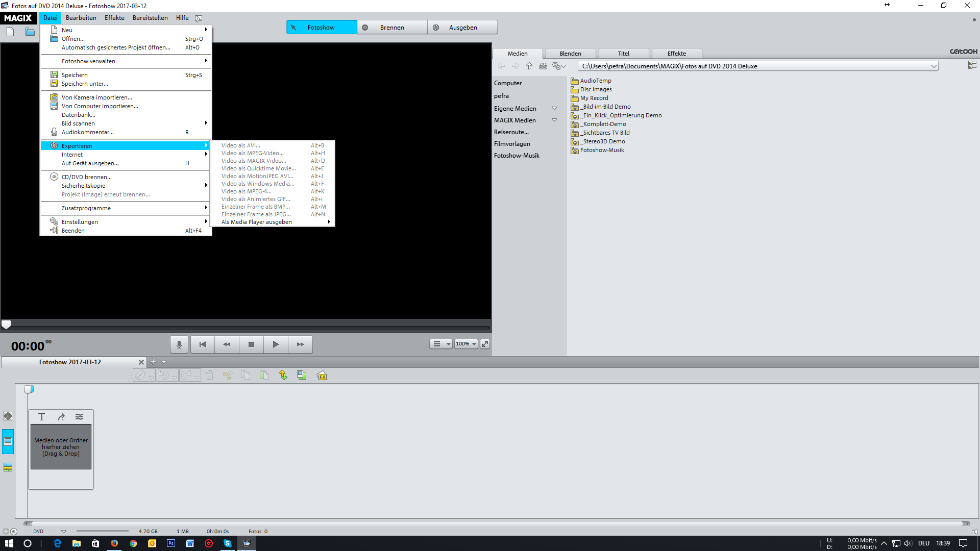Image resolution: width=980 pixels, height=551 pixels.
Task: Open slide settings sliders icon on placeholder
Action: pos(79,417)
